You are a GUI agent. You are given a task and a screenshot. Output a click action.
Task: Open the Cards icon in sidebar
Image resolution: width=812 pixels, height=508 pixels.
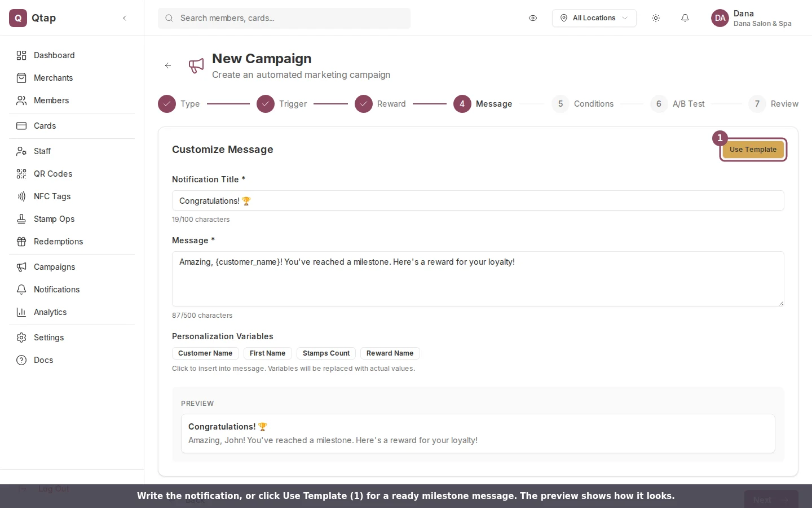tap(21, 126)
